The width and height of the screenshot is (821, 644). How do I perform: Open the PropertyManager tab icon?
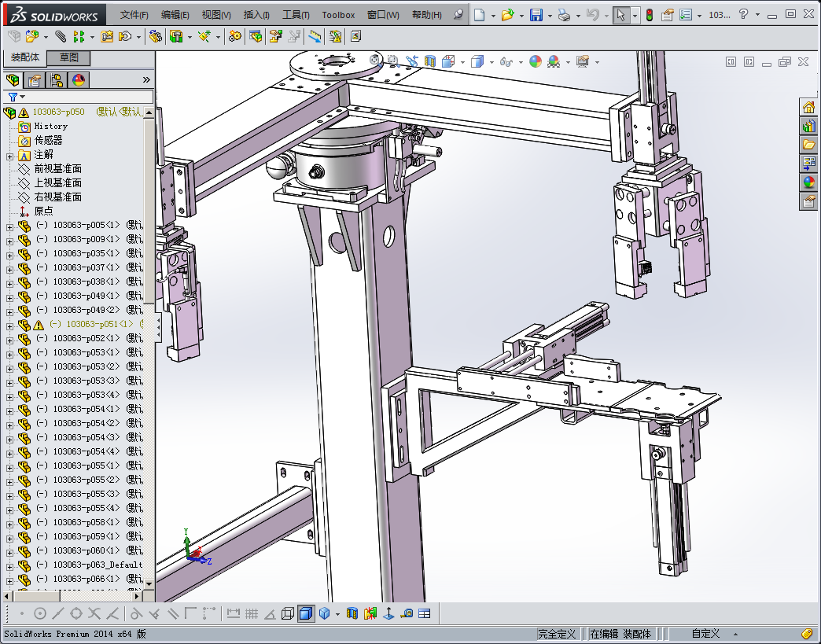[x=35, y=80]
